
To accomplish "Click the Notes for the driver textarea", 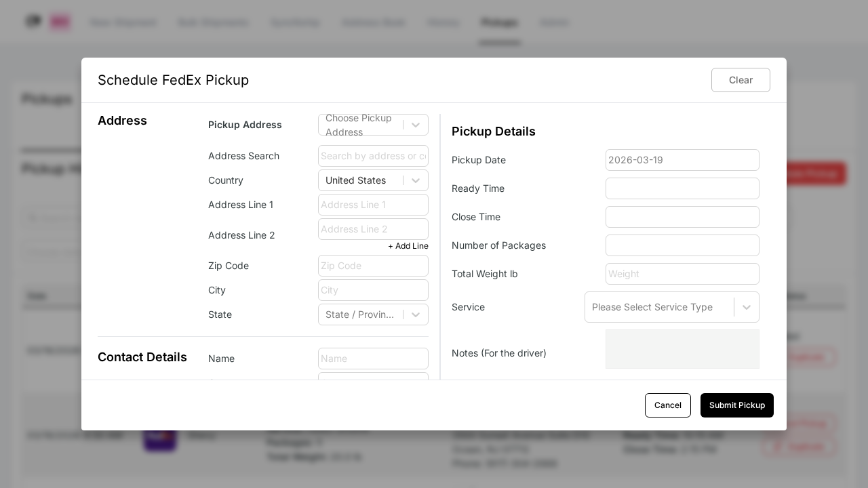I will [682, 349].
